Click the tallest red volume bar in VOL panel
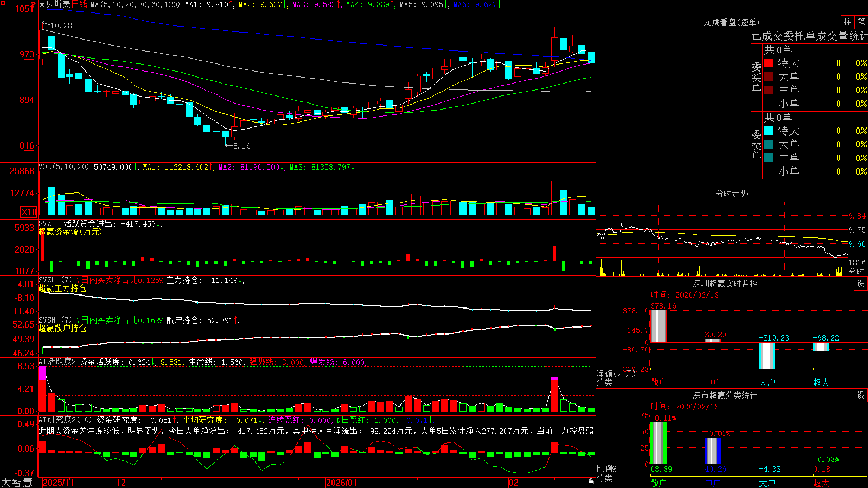868x488 pixels. click(554, 198)
